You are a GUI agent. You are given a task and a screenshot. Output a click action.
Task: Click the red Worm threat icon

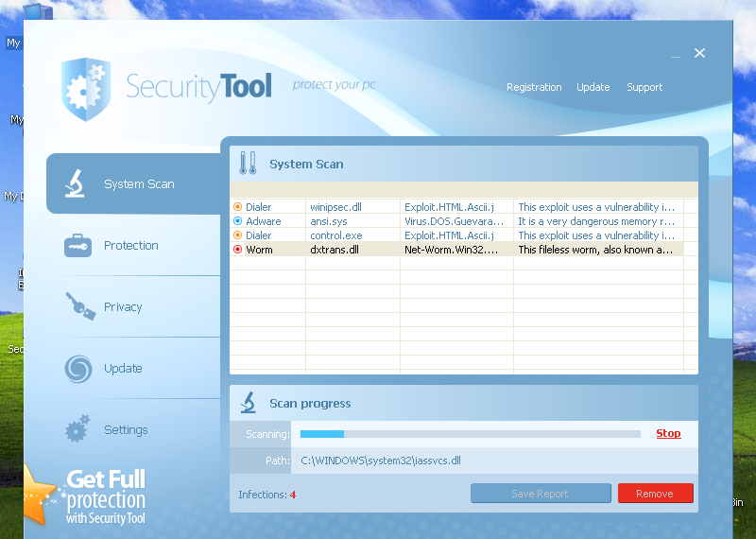(237, 250)
